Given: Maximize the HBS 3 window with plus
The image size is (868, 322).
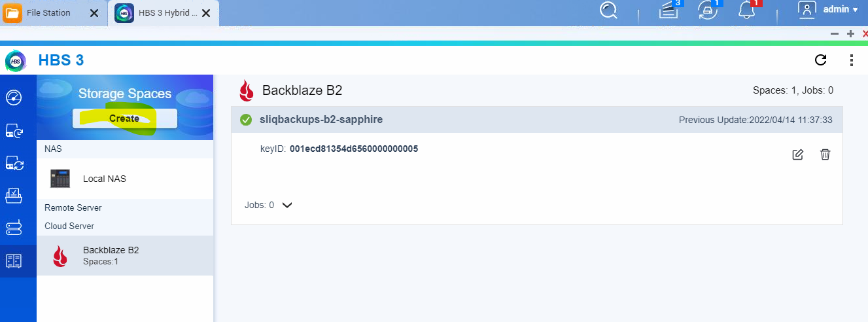Looking at the screenshot, I should [850, 33].
